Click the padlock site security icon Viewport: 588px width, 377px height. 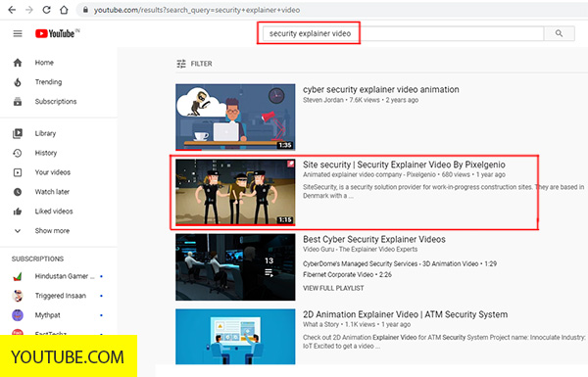[85, 10]
